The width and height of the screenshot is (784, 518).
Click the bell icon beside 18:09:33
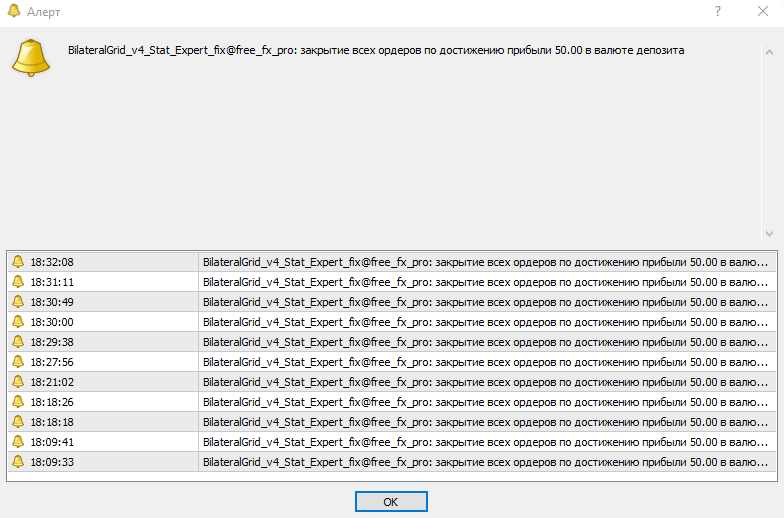point(18,462)
